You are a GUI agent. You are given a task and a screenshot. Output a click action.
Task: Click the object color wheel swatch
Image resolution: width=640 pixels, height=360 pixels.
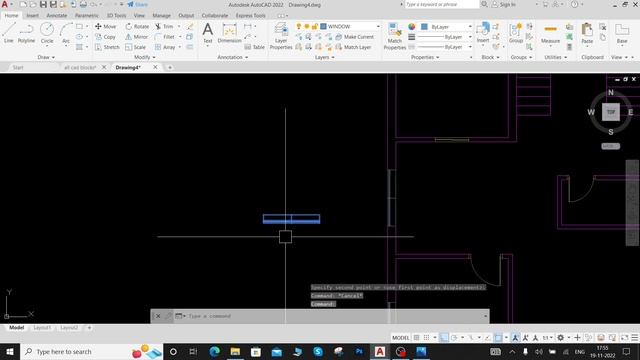(411, 27)
